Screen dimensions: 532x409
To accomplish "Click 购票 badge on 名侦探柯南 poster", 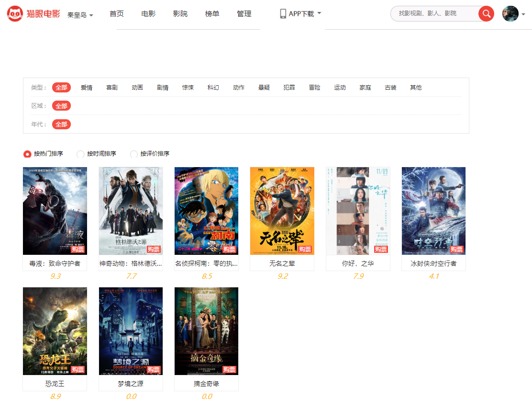I will point(229,250).
